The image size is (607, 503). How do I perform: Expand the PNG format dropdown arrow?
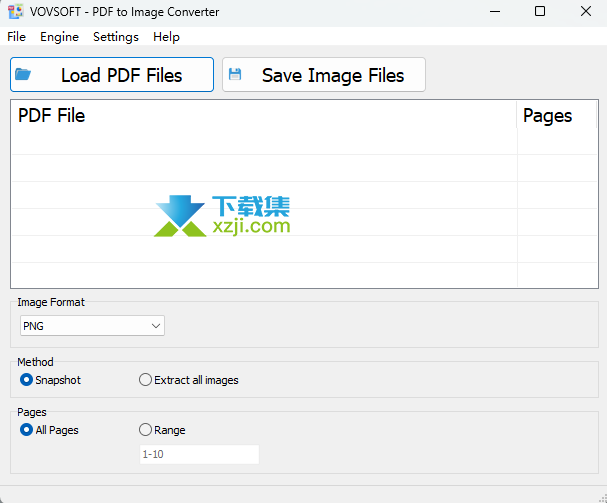(155, 326)
